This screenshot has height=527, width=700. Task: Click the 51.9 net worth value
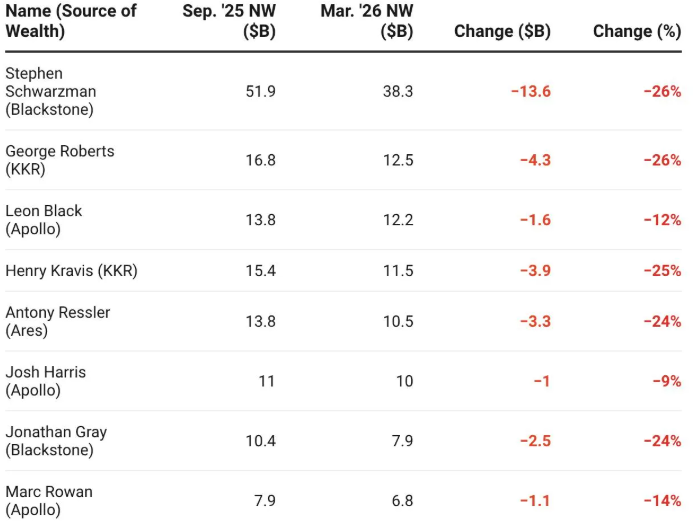point(261,91)
